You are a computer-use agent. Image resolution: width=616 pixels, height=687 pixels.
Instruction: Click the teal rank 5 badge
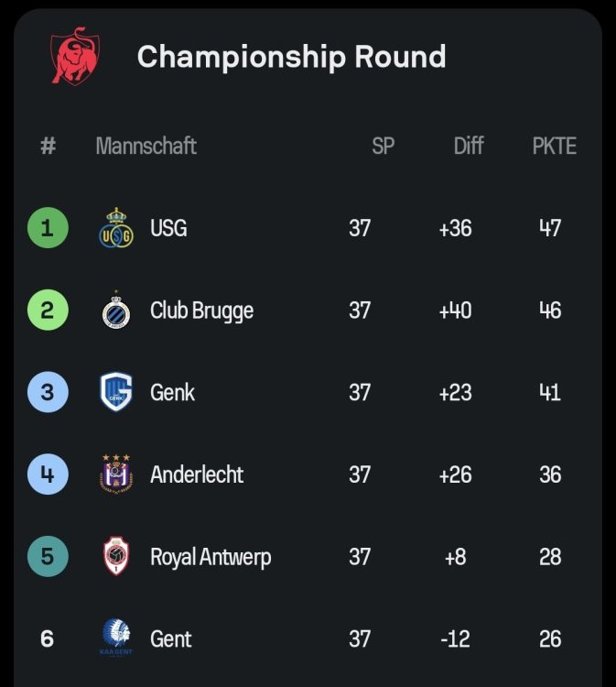(48, 557)
